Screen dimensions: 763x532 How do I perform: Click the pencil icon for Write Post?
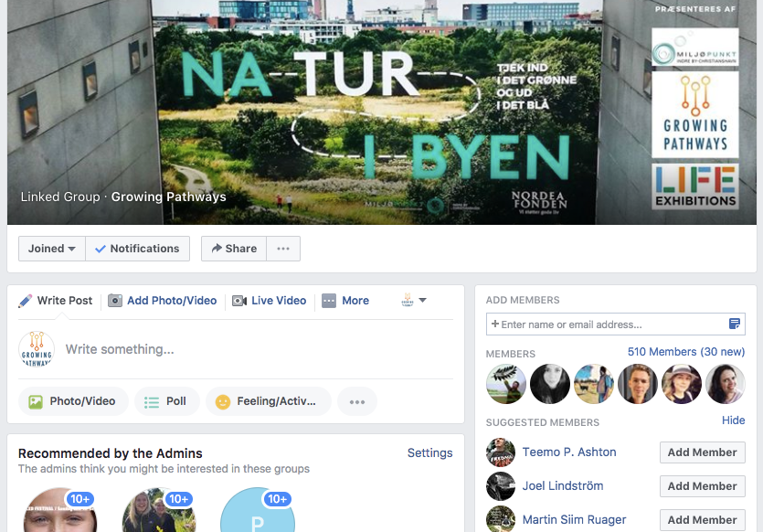click(26, 301)
